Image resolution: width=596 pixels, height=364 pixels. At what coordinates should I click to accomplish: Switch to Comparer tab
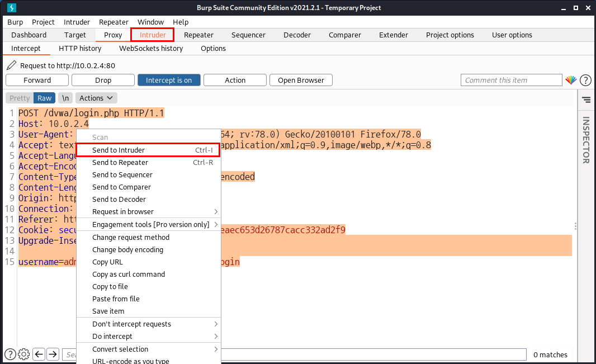[x=345, y=35]
